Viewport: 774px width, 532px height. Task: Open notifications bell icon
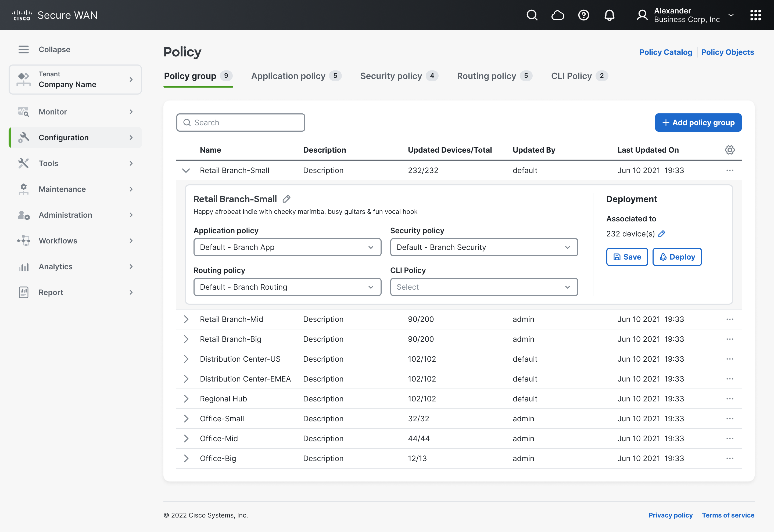(609, 15)
